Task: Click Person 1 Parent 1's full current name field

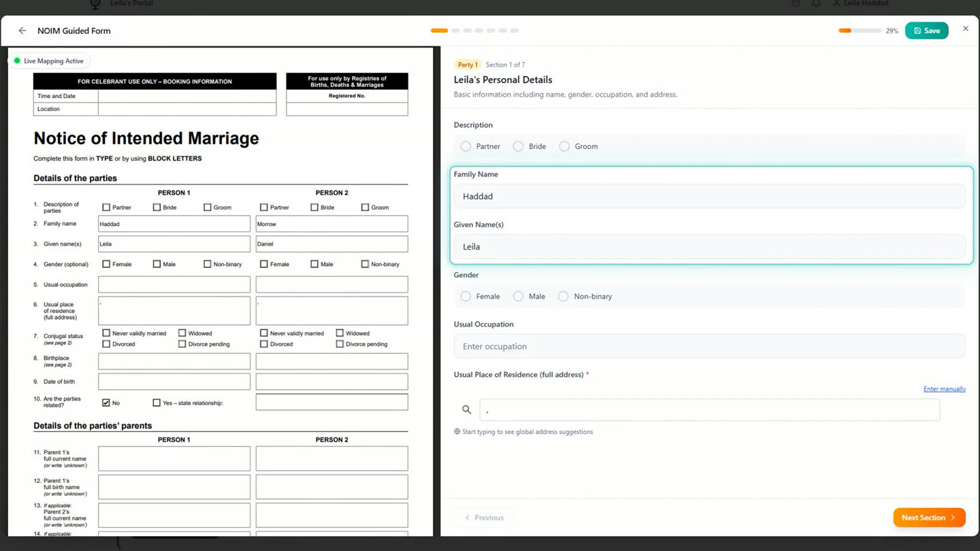Action: pos(174,458)
